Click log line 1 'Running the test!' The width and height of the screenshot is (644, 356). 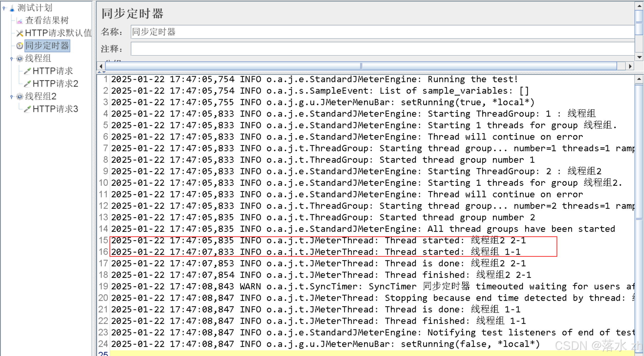pos(315,79)
